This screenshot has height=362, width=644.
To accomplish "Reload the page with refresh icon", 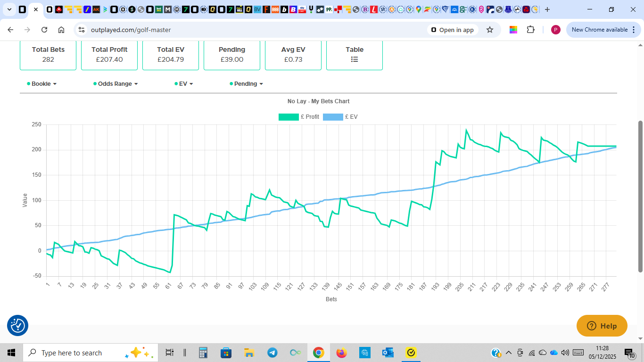I will [x=44, y=30].
